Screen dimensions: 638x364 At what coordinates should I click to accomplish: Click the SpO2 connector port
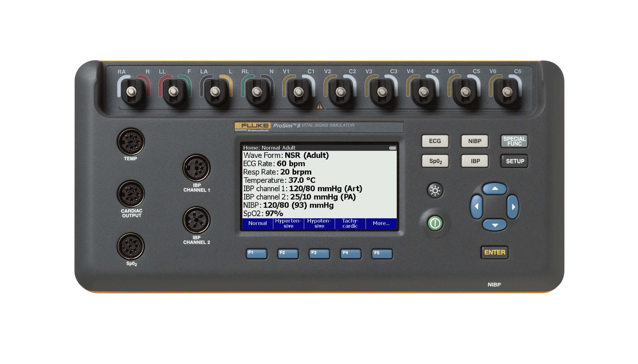click(130, 246)
